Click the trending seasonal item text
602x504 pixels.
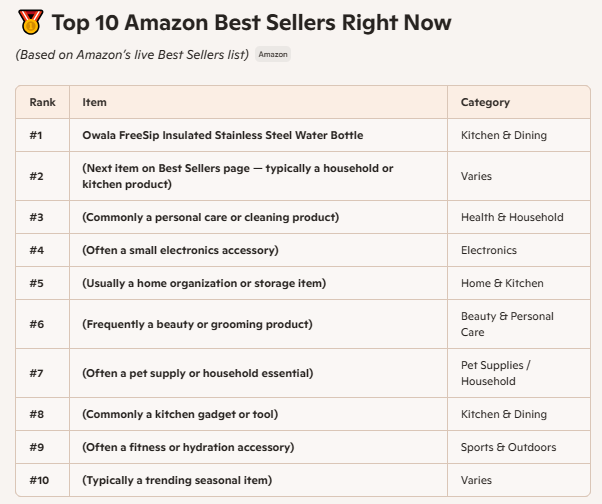(x=177, y=480)
